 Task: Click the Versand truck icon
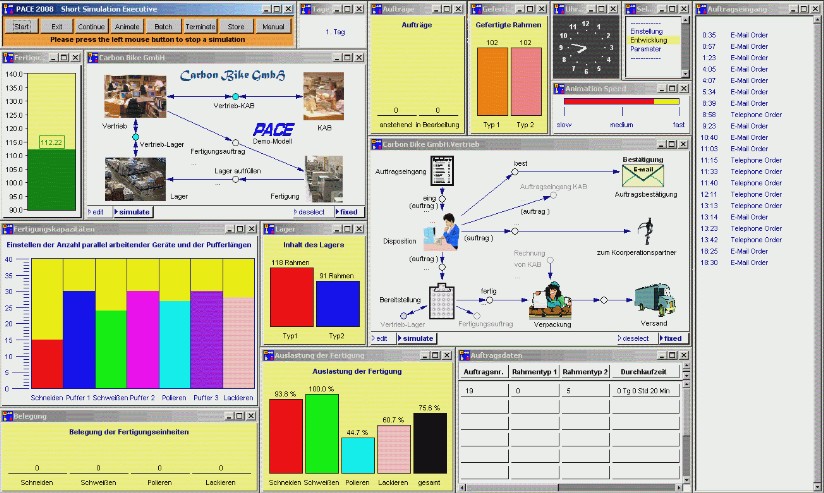(x=654, y=300)
